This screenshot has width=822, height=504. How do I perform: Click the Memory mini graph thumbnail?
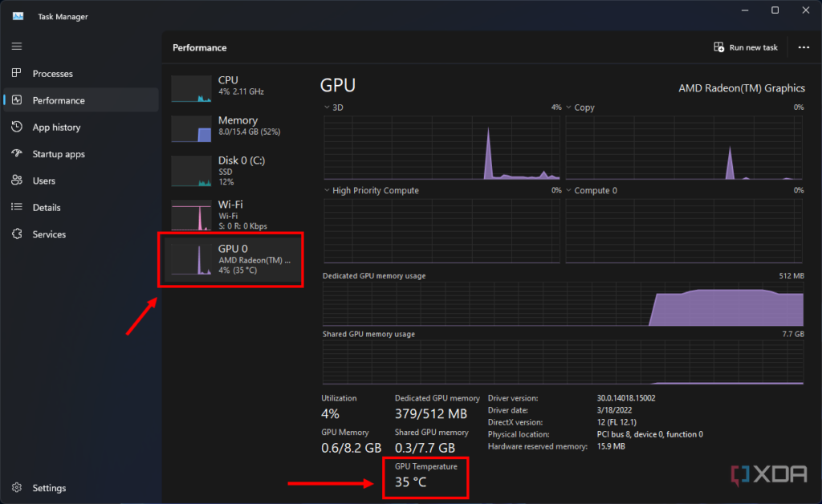click(191, 129)
